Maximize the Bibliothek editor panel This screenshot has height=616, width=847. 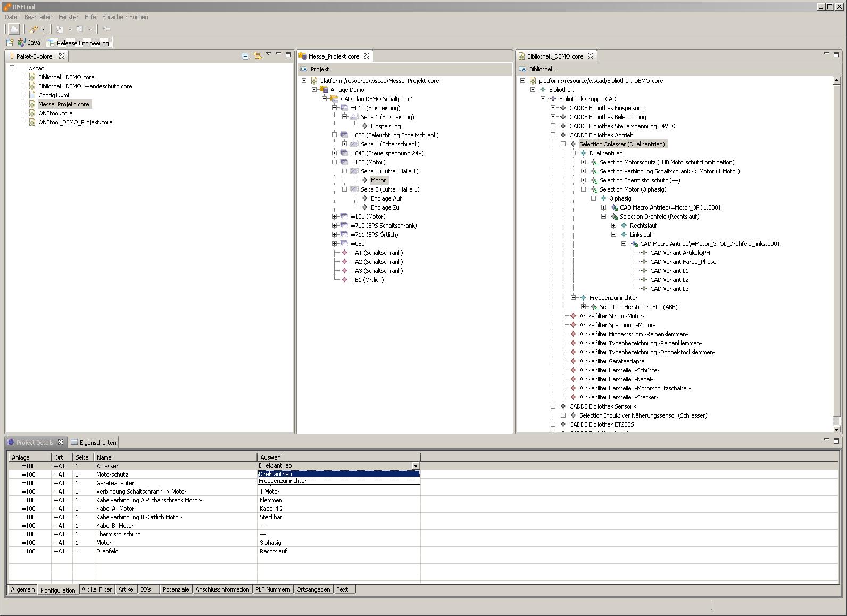click(836, 55)
